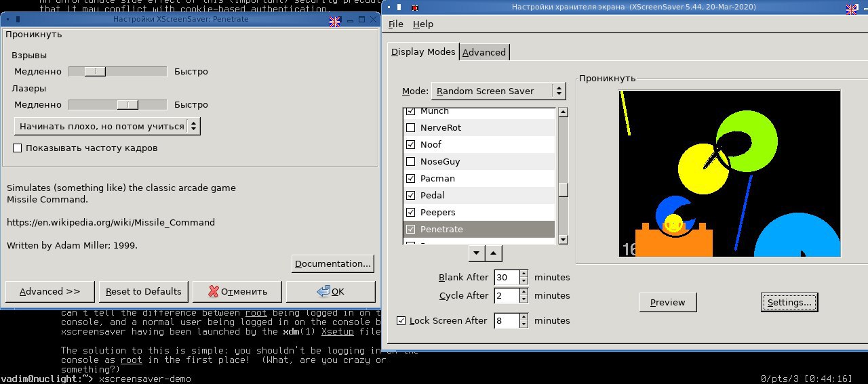Expand options with the Advanced >> button

[50, 291]
